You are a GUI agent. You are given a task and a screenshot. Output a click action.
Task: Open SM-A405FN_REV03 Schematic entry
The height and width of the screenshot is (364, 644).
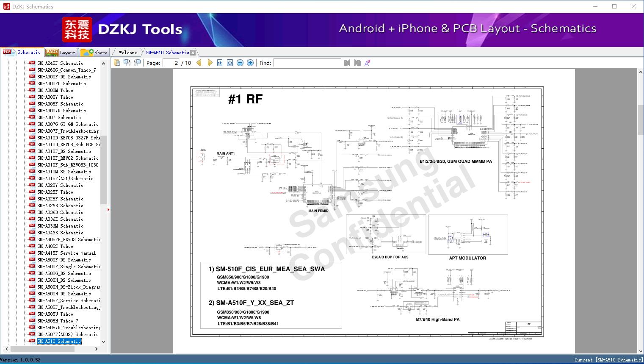click(x=69, y=239)
